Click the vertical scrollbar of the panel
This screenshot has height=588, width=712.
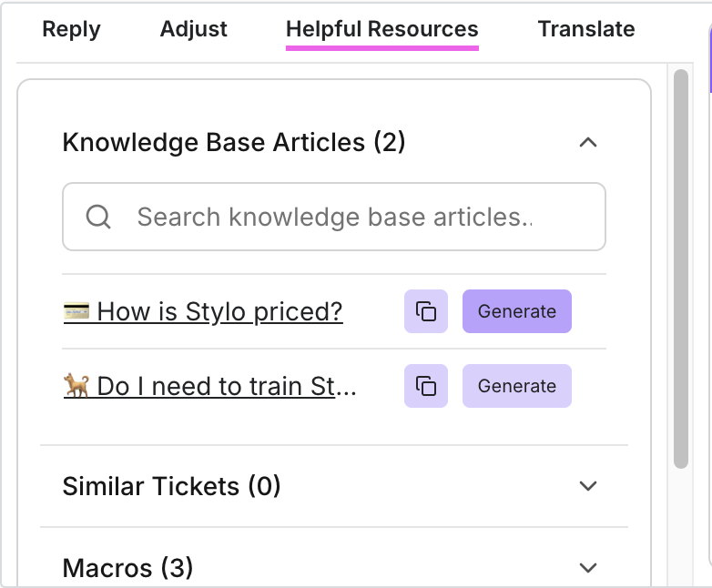(681, 273)
